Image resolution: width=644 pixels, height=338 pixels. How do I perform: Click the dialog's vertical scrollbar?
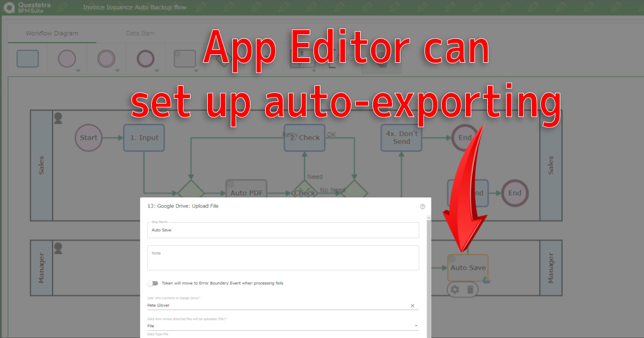[428, 268]
